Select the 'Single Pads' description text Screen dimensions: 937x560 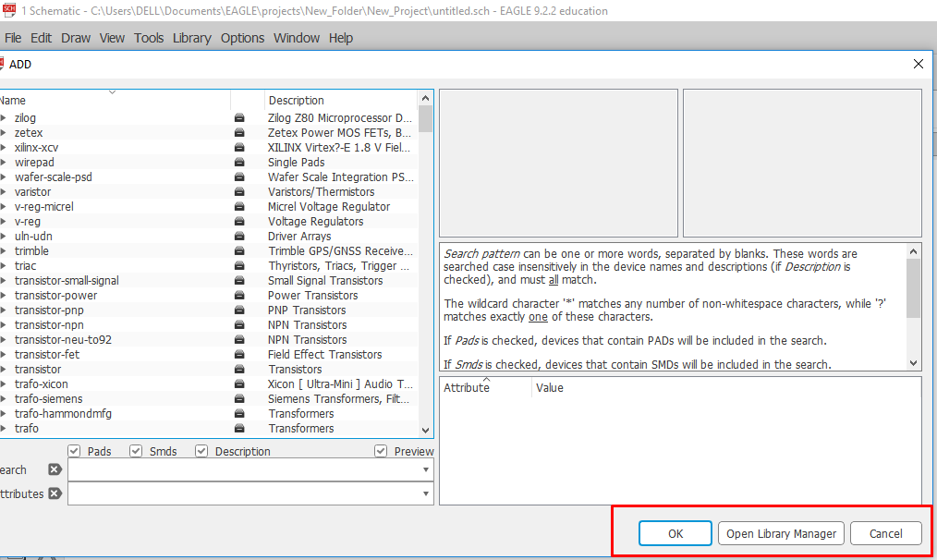[x=296, y=162]
